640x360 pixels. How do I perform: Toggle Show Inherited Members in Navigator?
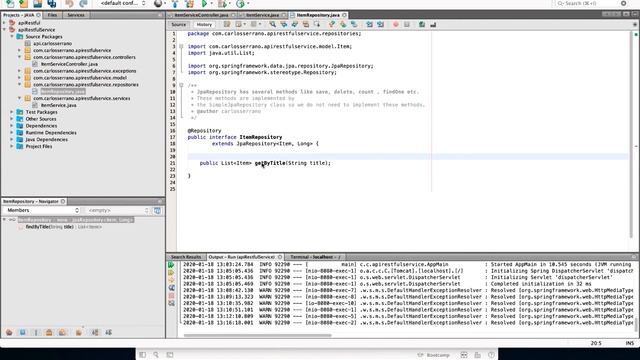pyautogui.click(x=9, y=332)
